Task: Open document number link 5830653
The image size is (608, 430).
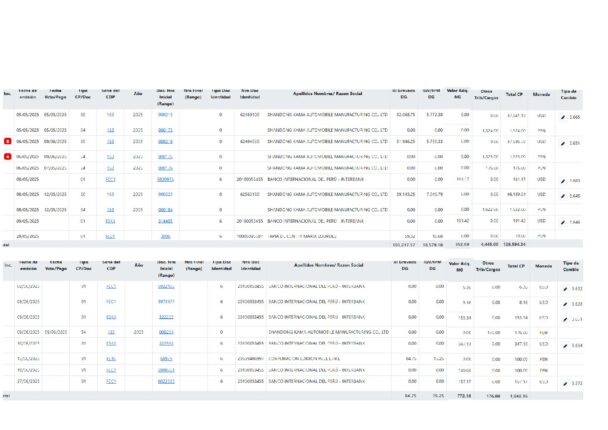Action: click(x=165, y=181)
